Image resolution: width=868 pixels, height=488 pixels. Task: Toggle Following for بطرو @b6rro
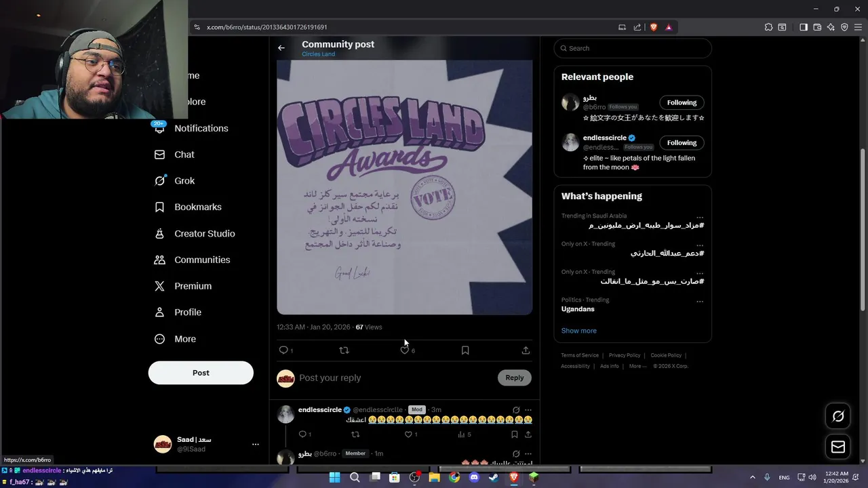coord(682,102)
